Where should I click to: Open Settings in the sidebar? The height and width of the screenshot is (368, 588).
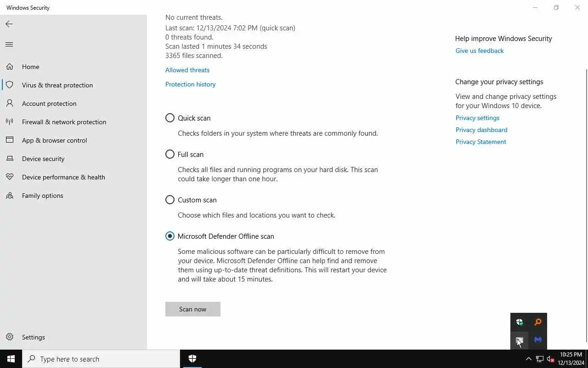coord(73,337)
